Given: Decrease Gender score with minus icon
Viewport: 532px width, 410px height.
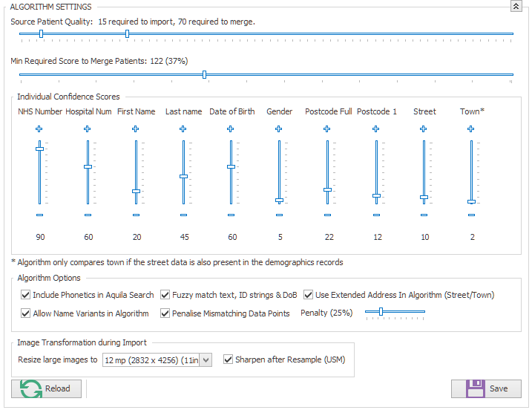Looking at the screenshot, I should pyautogui.click(x=279, y=215).
